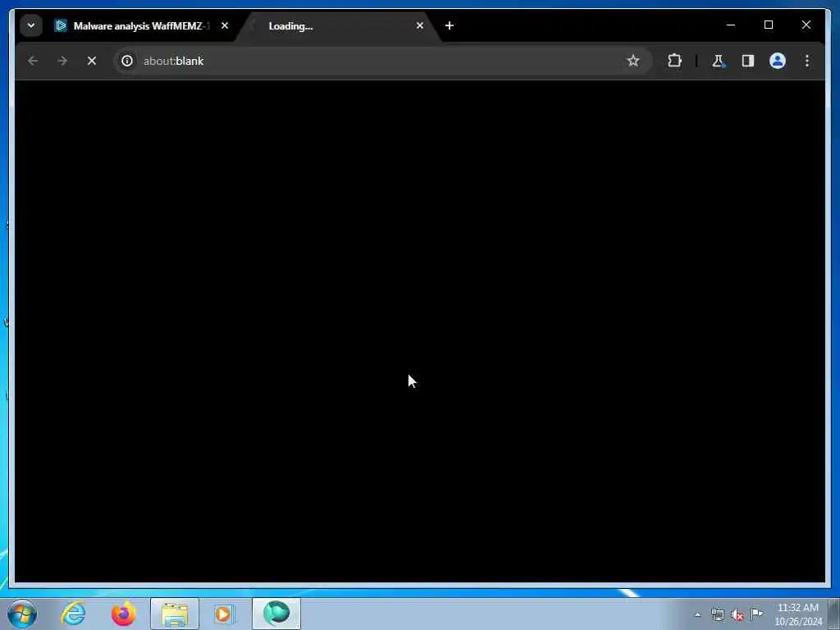
Task: Open network status tray icon
Action: click(x=718, y=615)
